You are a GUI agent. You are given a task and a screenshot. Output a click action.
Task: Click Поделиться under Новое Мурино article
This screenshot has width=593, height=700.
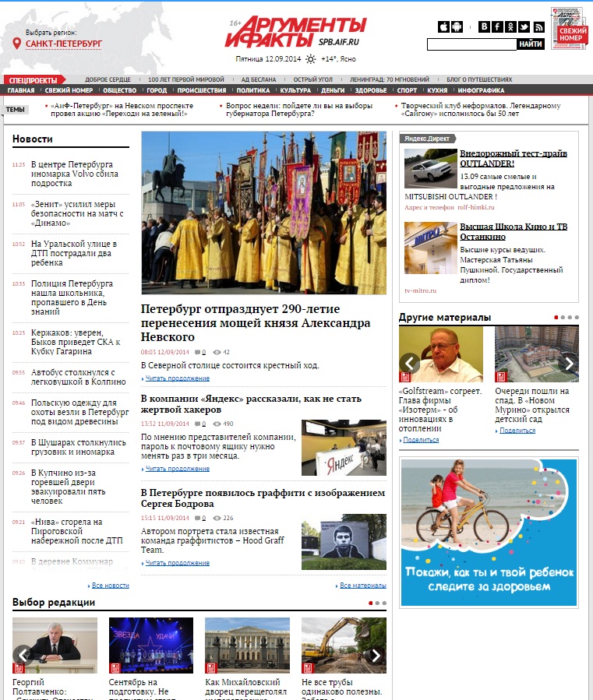[x=517, y=431]
